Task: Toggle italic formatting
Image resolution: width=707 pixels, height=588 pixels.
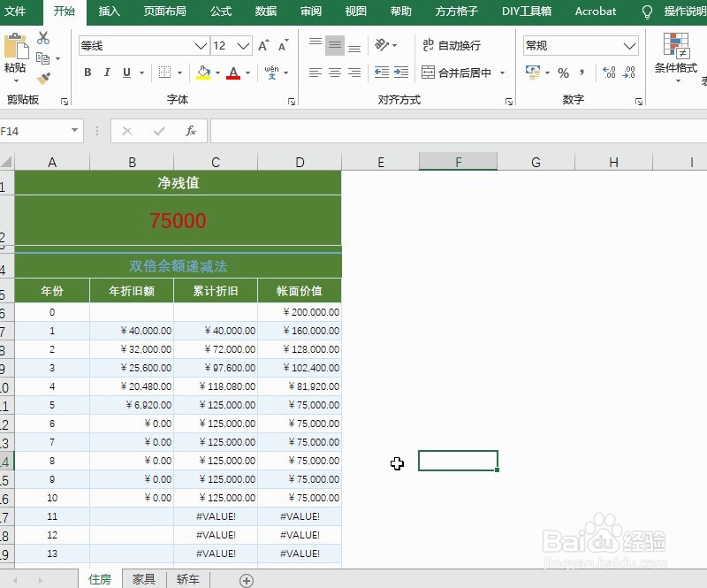Action: click(x=106, y=72)
